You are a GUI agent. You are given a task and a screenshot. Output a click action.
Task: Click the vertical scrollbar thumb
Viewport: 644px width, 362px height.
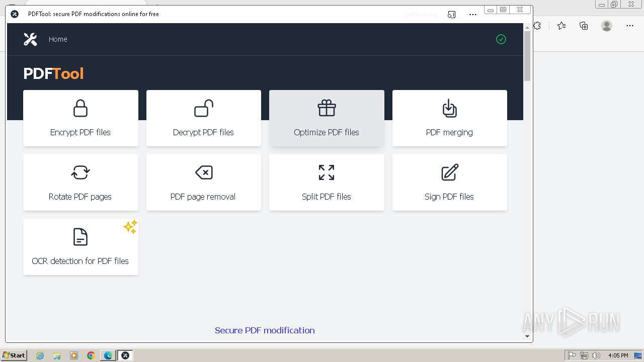click(x=527, y=55)
